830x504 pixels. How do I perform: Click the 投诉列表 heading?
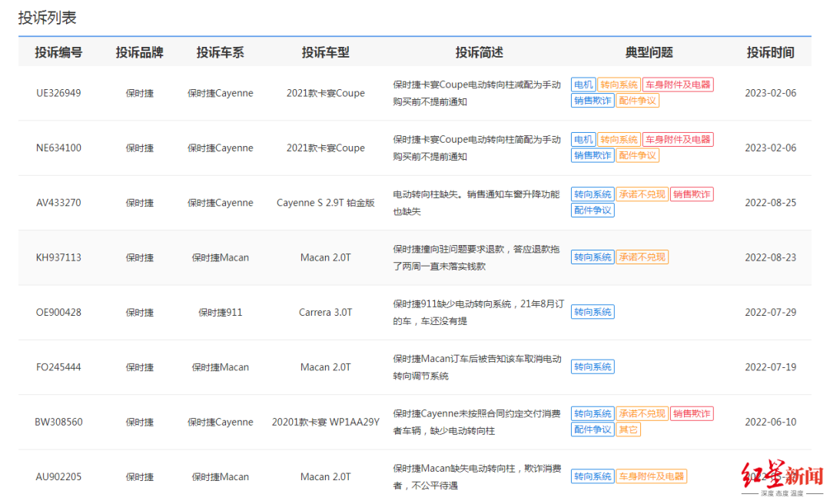[x=47, y=18]
